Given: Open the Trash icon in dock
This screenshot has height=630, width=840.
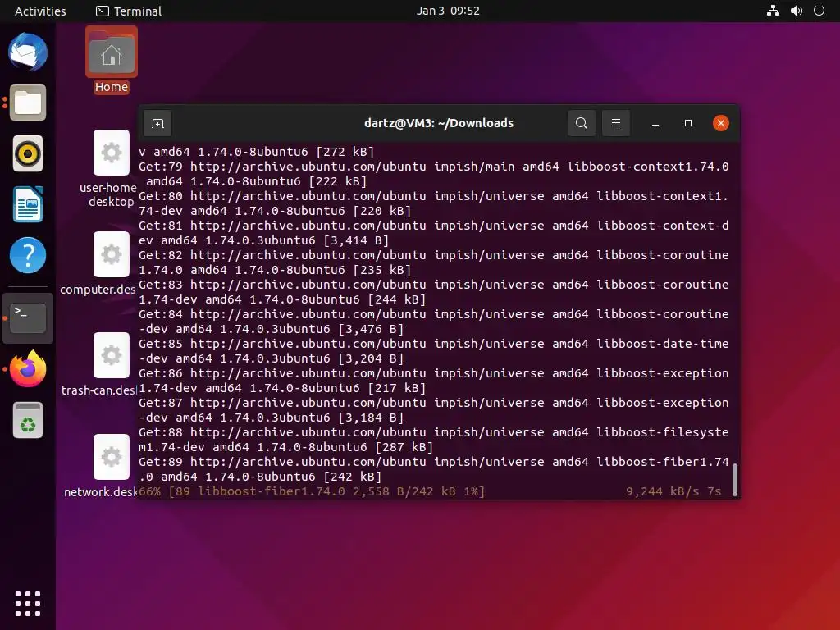Looking at the screenshot, I should 28,420.
